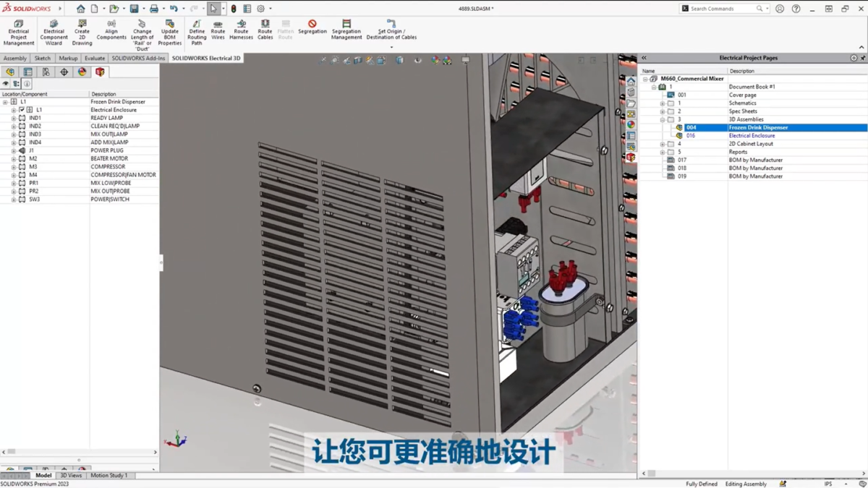Open the Electrical Manager red cube tab
This screenshot has width=868, height=488.
pos(100,72)
